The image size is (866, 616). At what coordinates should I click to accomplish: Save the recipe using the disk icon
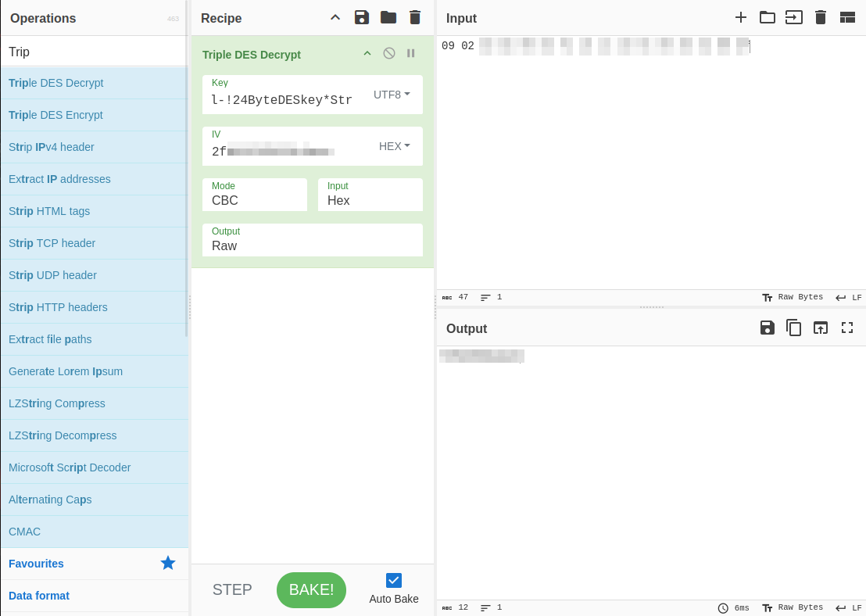click(361, 17)
